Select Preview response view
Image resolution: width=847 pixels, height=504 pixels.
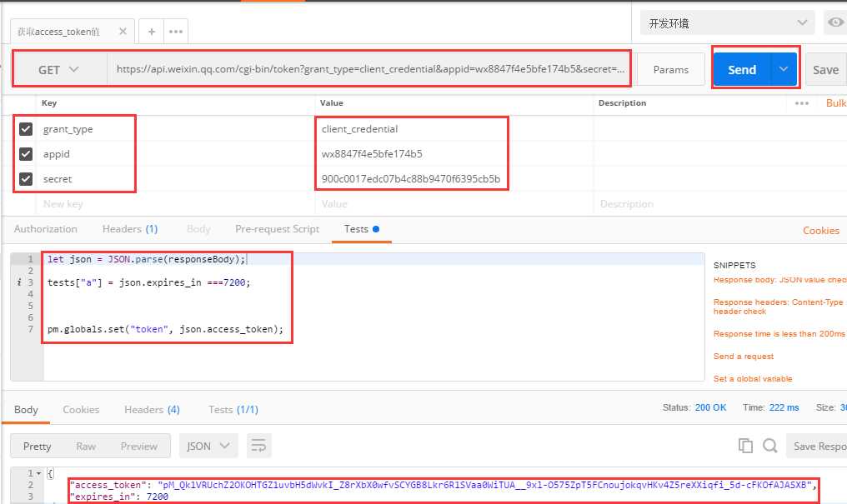[x=139, y=447]
